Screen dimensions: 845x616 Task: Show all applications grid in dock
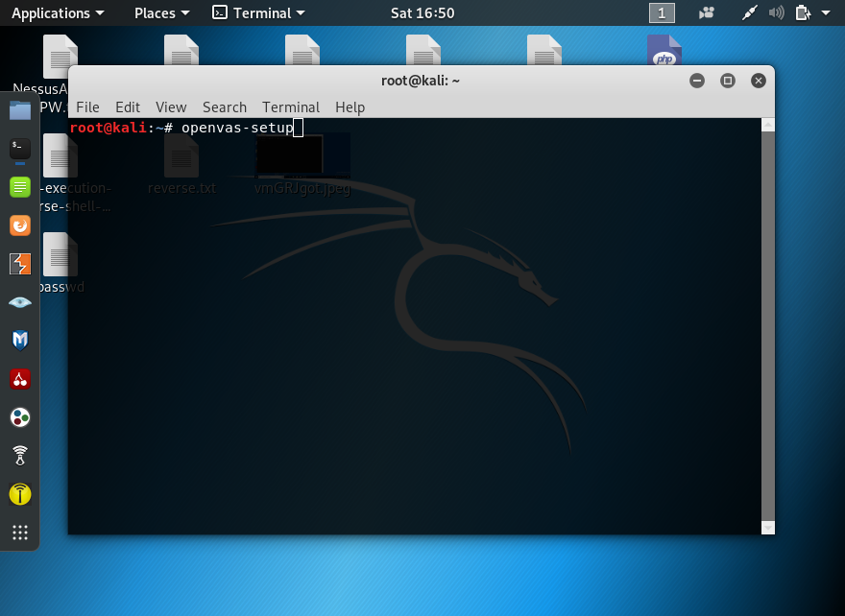click(x=20, y=533)
